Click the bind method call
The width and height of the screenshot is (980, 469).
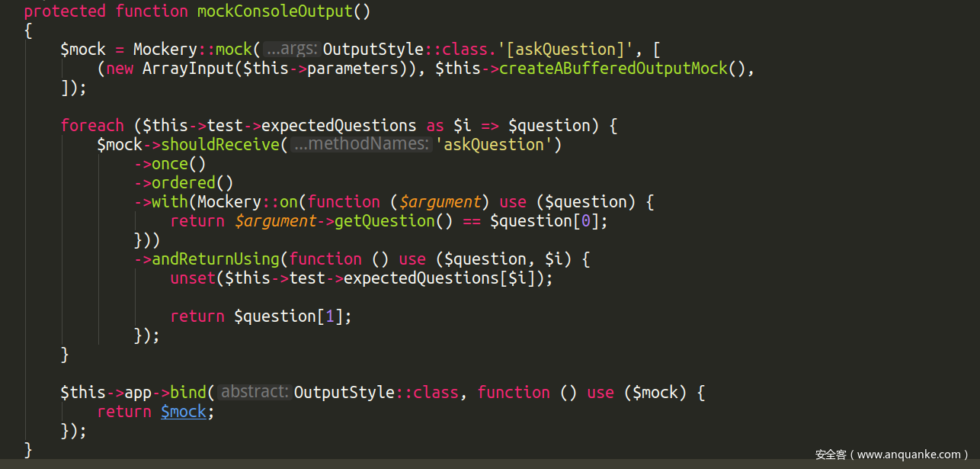[x=187, y=393]
